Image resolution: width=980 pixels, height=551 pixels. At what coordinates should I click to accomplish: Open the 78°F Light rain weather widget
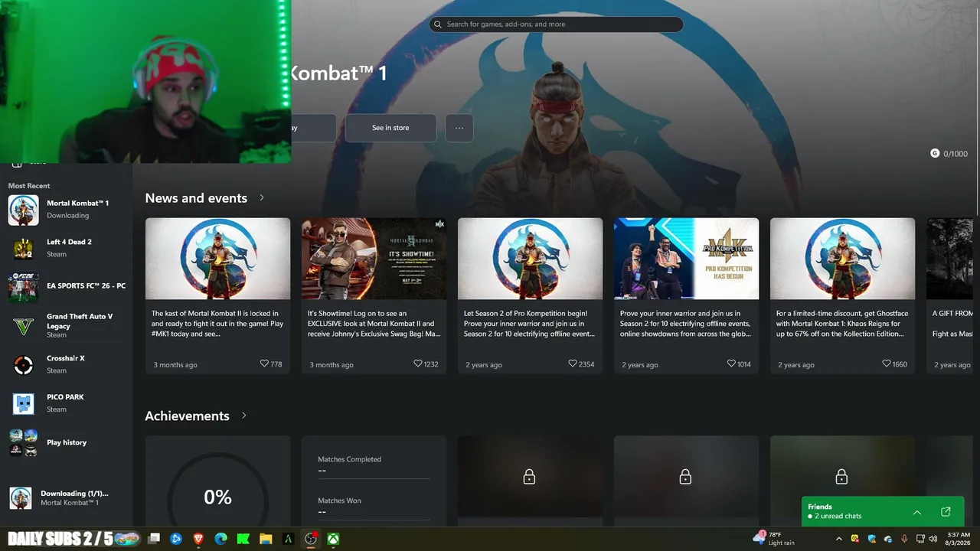tap(774, 539)
